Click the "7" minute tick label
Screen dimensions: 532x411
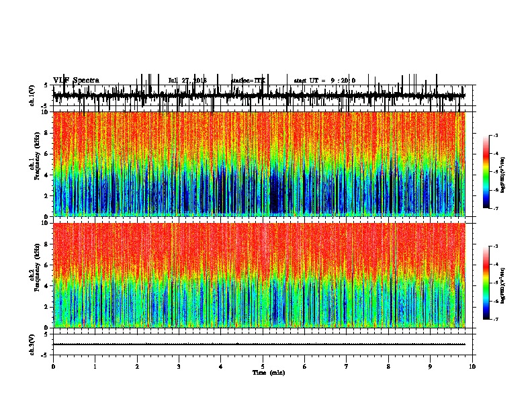click(347, 367)
